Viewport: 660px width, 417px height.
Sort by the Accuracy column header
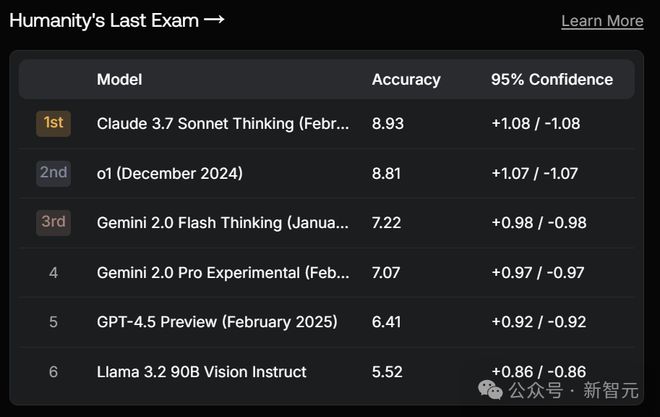coord(405,79)
